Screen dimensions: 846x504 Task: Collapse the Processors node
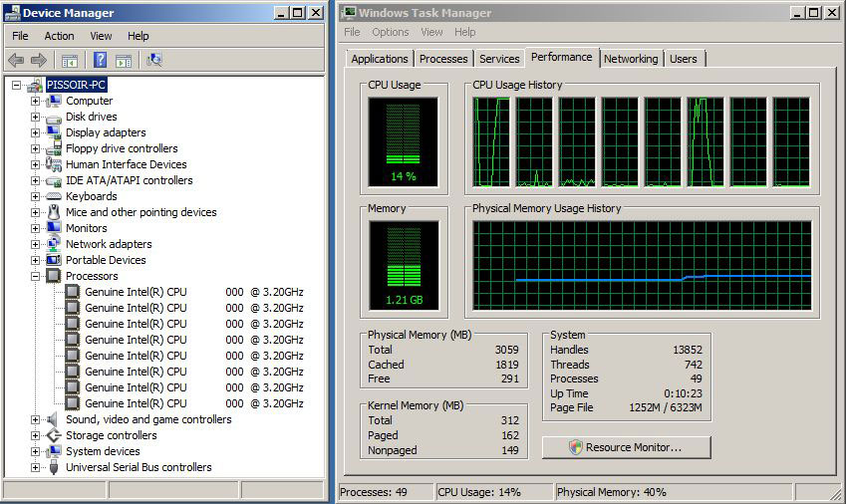[x=35, y=276]
